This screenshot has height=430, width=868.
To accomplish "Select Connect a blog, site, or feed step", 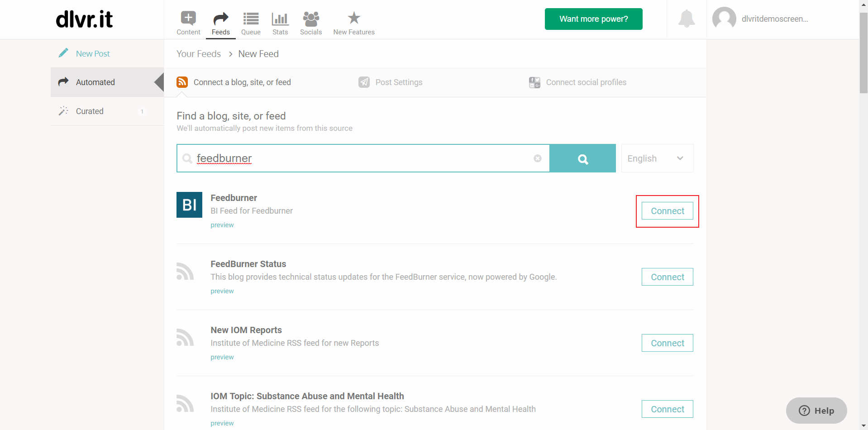I will [x=242, y=82].
